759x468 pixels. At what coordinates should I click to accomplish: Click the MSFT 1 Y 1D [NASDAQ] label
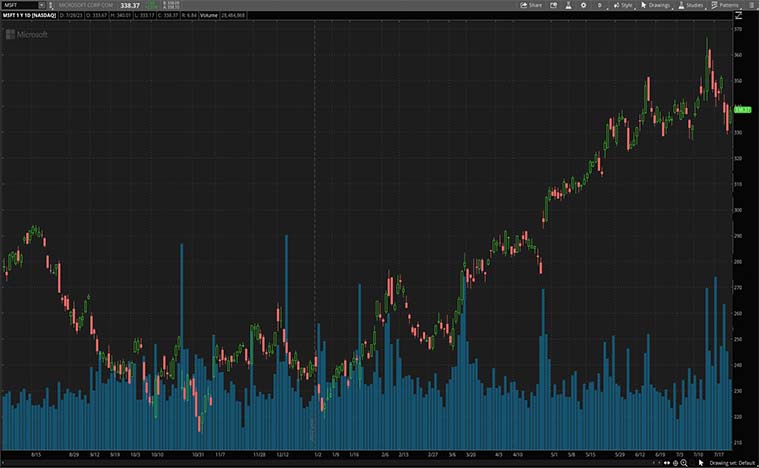tap(30, 15)
